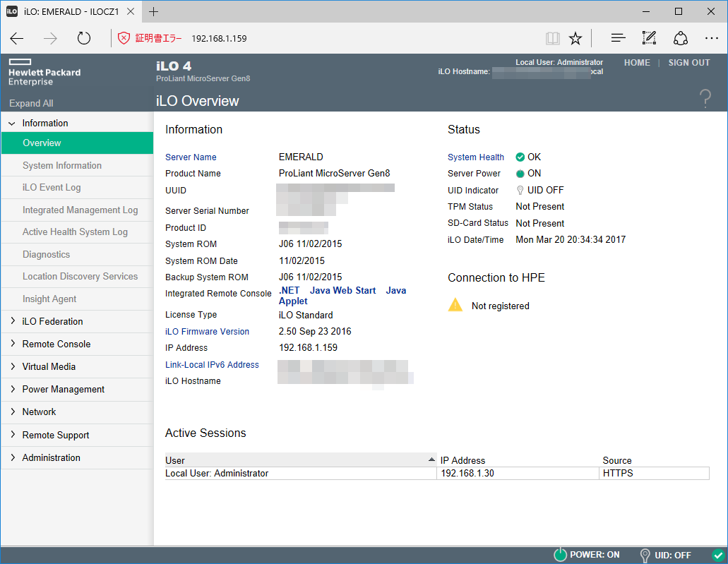Collapse the Information tree section
Viewport: 728px width, 564px height.
click(x=12, y=124)
